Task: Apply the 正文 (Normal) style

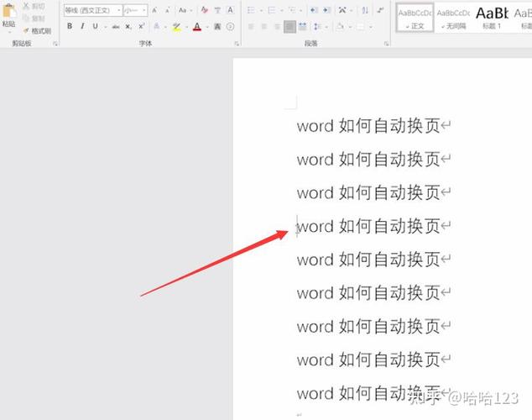Action: pos(415,18)
